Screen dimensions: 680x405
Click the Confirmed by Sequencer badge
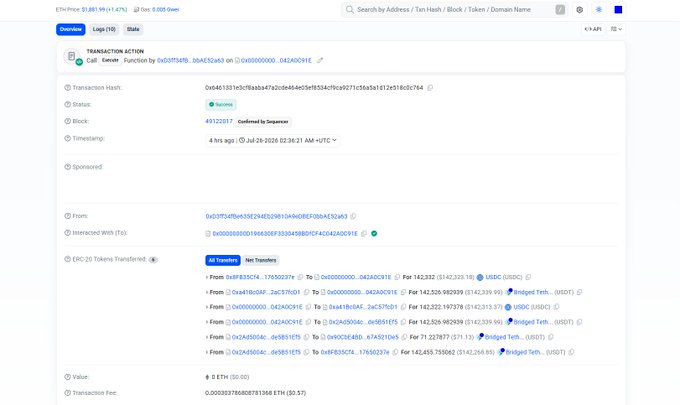coord(263,122)
